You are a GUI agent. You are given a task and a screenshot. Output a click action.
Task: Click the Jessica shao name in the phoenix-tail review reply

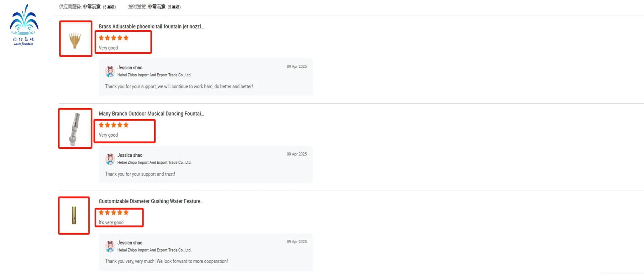pos(130,68)
